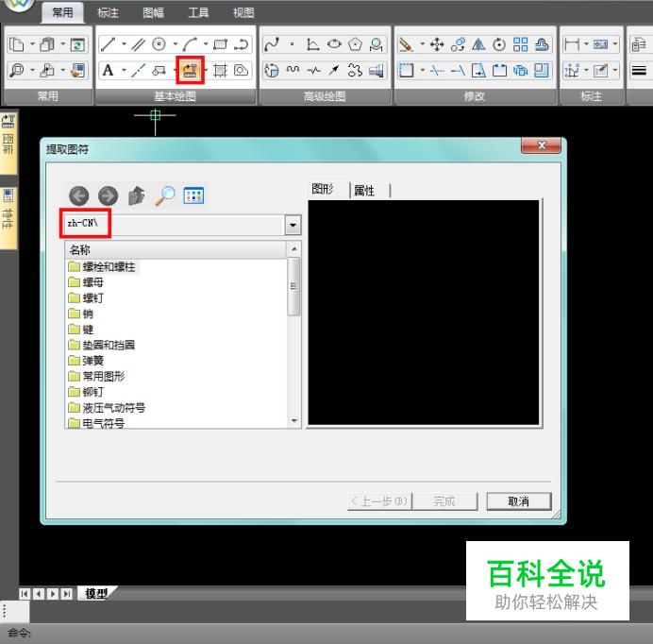Open the 图幅 ribbon tab
653x644 pixels.
[x=153, y=12]
